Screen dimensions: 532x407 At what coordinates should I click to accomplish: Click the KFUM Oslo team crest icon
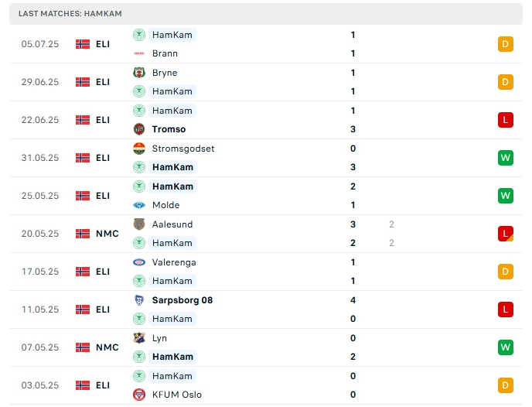(139, 395)
